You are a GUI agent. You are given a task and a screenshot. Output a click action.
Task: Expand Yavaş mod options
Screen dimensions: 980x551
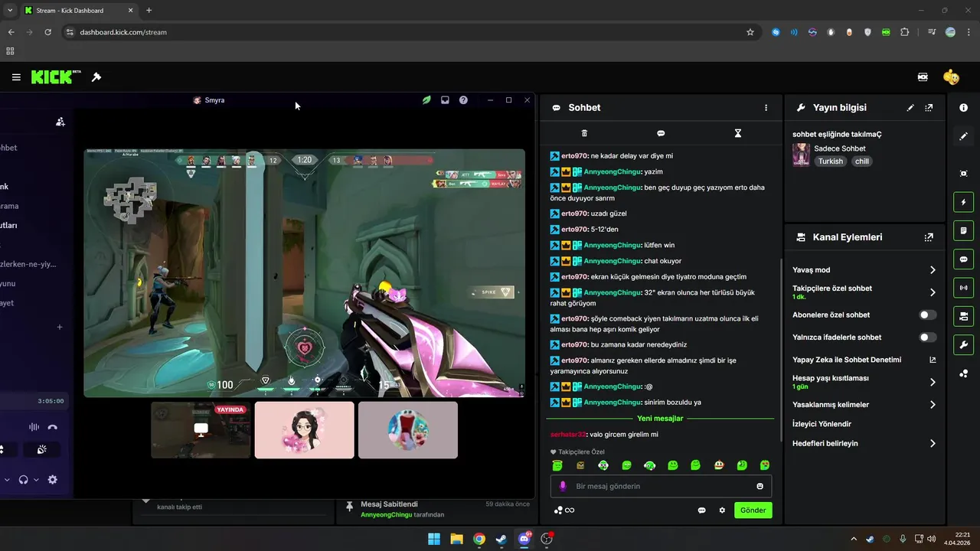(x=933, y=270)
